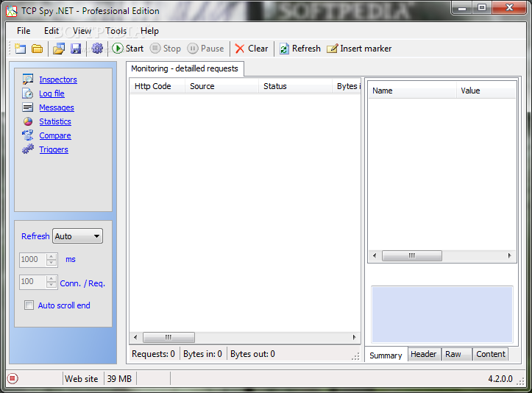This screenshot has width=532, height=393.
Task: Click the Triggers gears icon
Action: click(x=28, y=149)
